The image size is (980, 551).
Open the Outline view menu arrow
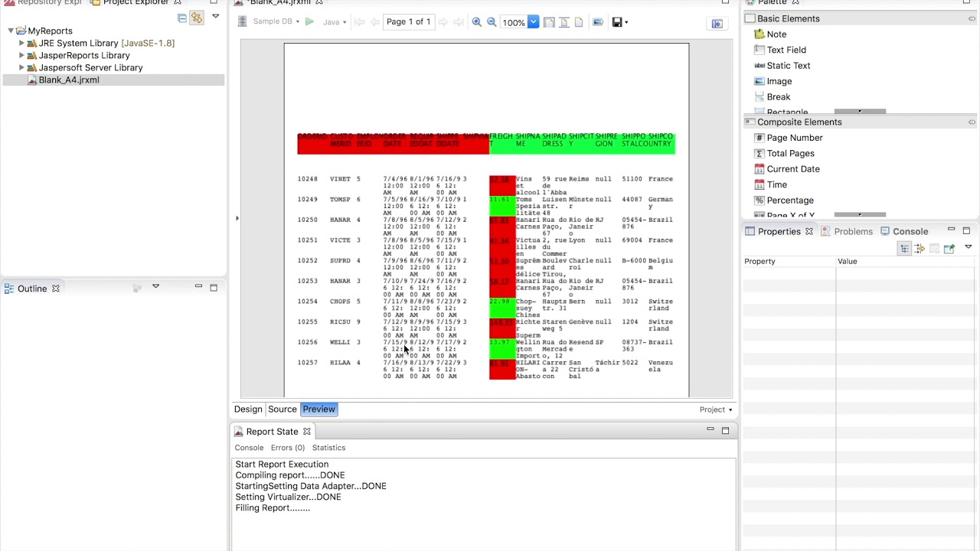155,286
